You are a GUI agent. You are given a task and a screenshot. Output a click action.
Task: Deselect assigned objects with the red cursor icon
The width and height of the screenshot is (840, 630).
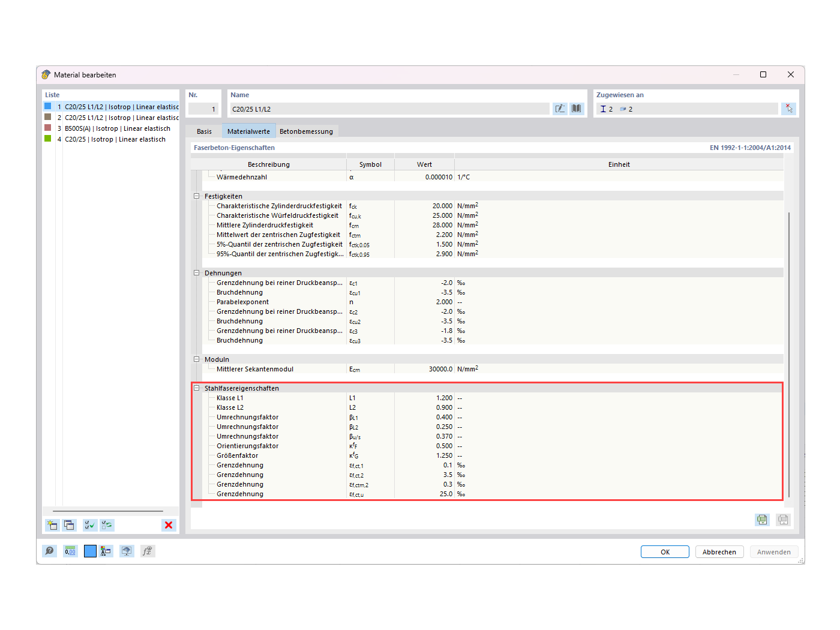pyautogui.click(x=788, y=109)
